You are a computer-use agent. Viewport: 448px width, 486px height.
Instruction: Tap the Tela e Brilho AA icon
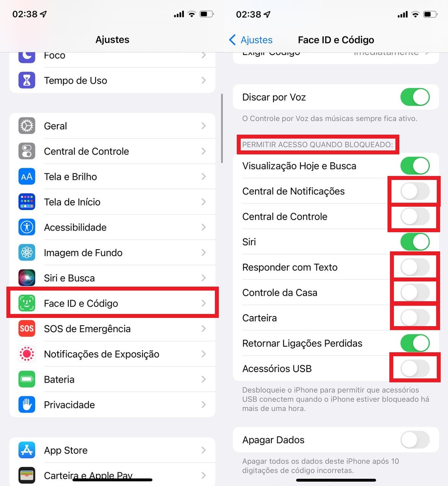[x=27, y=177]
